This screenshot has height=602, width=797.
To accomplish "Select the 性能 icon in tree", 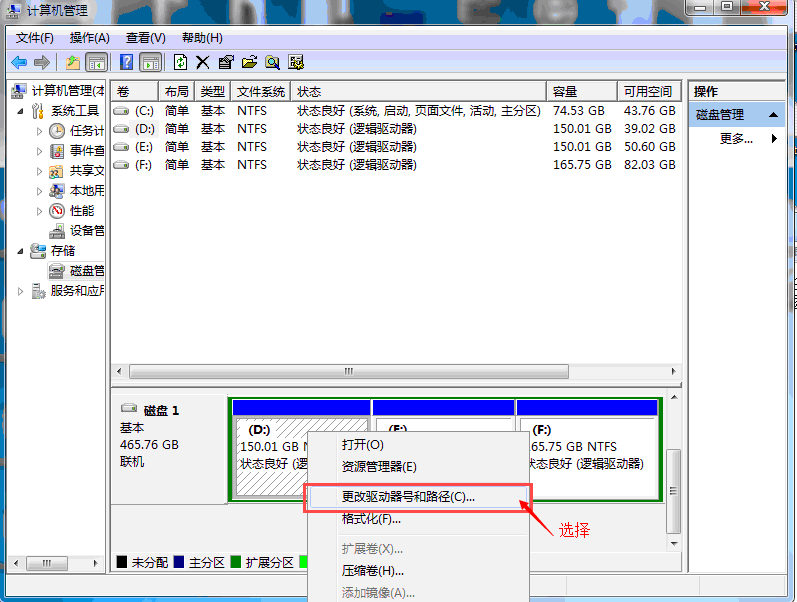I will coord(56,210).
